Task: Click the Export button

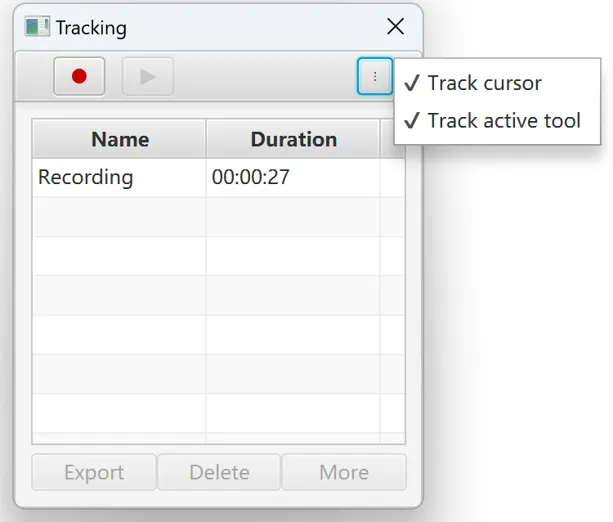Action: 94,472
